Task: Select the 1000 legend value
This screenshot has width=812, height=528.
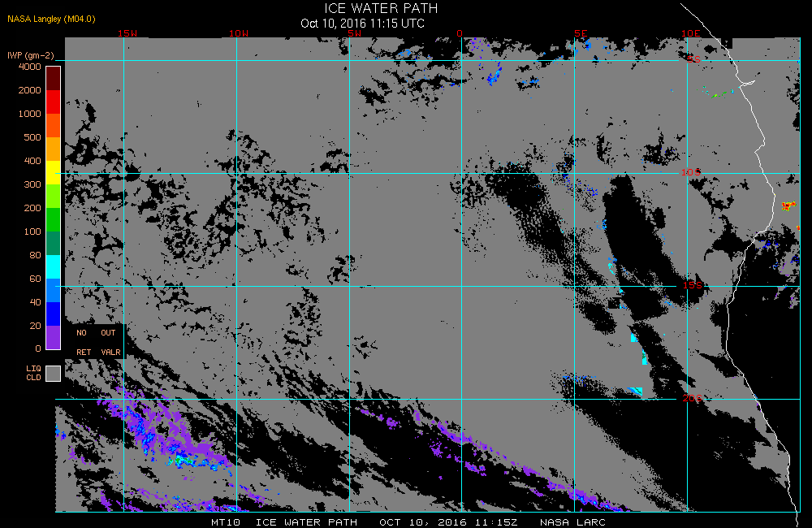Action: (x=29, y=114)
